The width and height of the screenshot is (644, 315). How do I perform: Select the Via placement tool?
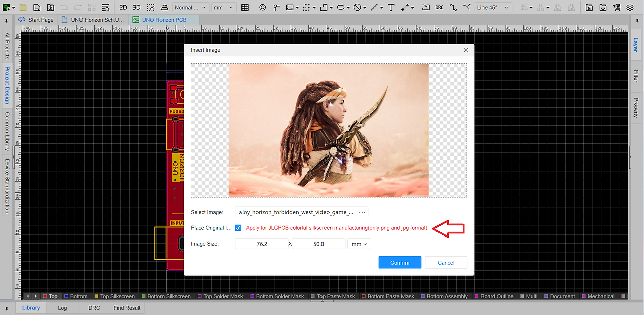pos(263,8)
